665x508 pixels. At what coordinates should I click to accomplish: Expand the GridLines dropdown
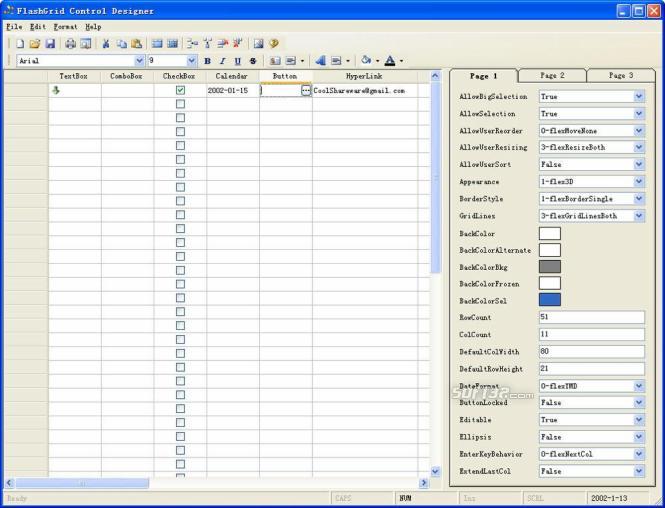click(639, 215)
